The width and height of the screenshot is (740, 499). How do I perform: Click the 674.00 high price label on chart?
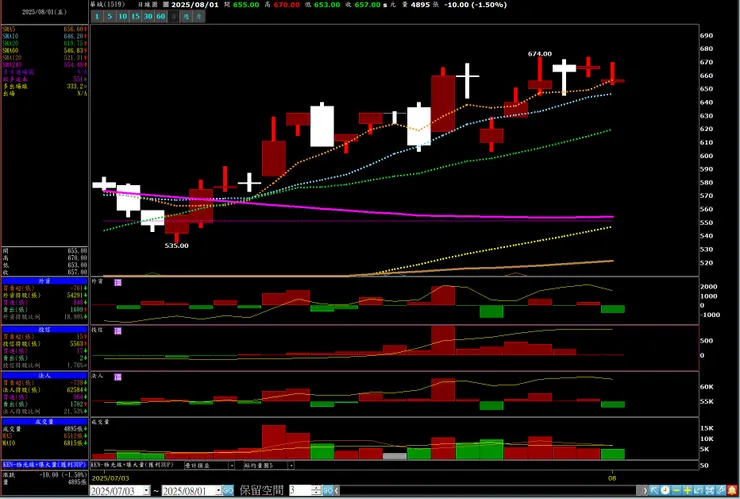tap(540, 54)
